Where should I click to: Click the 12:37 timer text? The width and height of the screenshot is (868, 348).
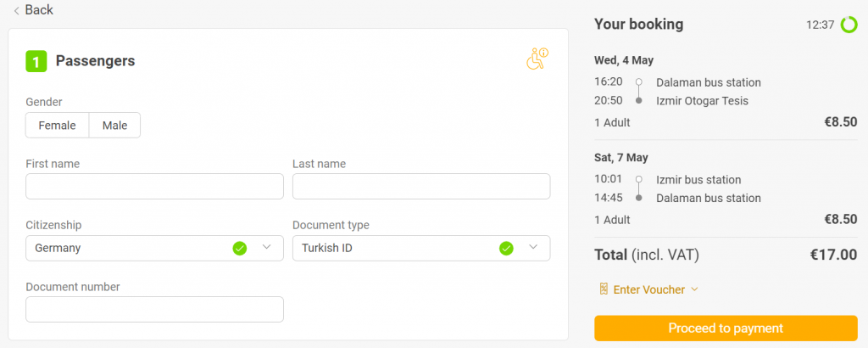point(821,25)
